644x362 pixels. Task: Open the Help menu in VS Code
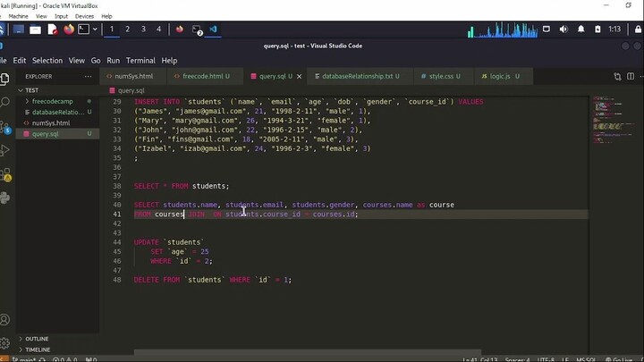(169, 61)
